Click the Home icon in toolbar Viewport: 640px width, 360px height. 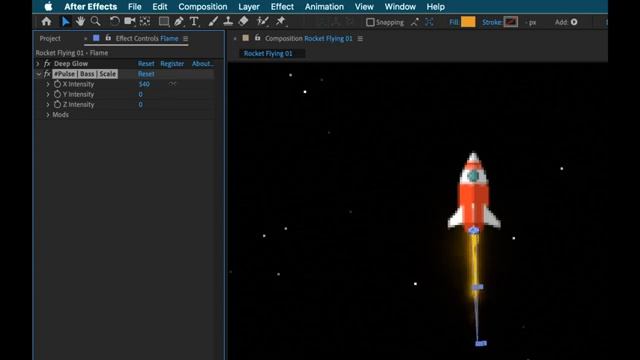47,22
